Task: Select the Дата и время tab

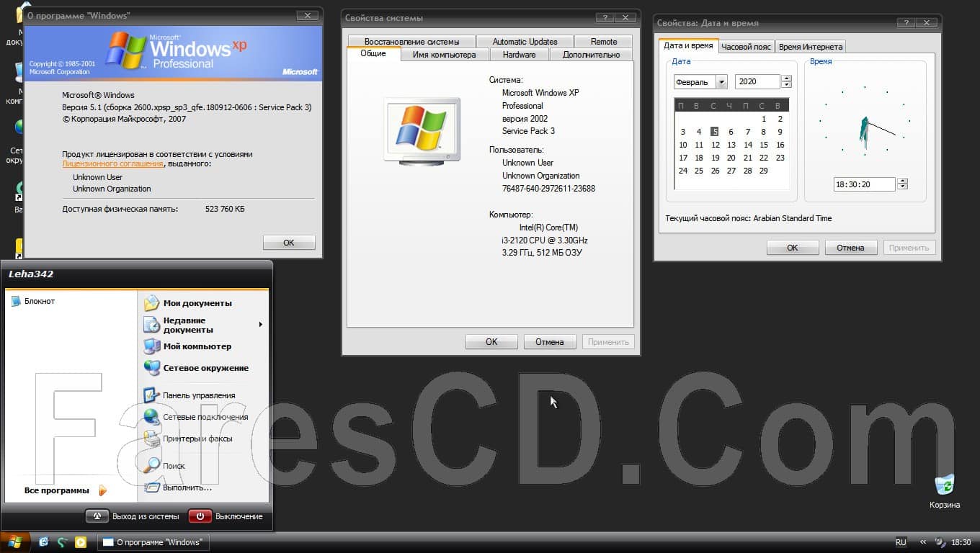Action: [x=688, y=46]
